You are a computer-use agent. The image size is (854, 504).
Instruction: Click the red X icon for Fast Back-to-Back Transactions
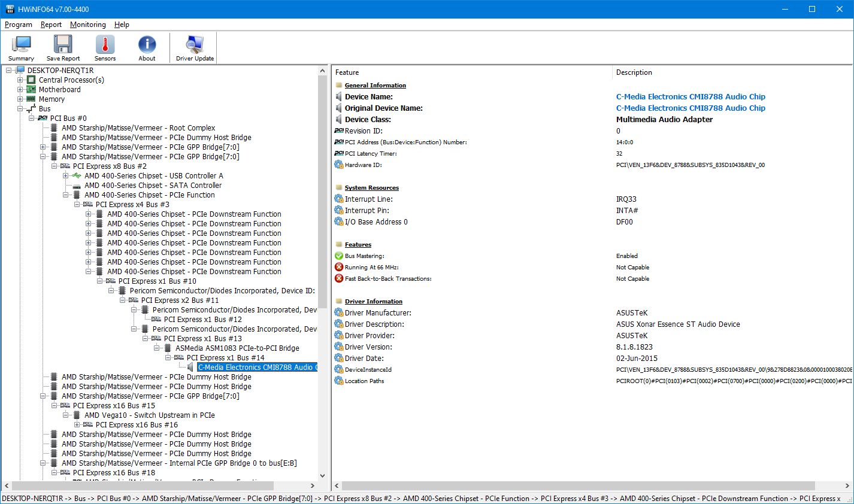[339, 279]
